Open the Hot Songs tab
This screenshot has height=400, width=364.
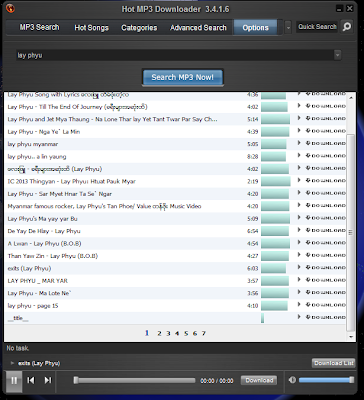point(91,28)
